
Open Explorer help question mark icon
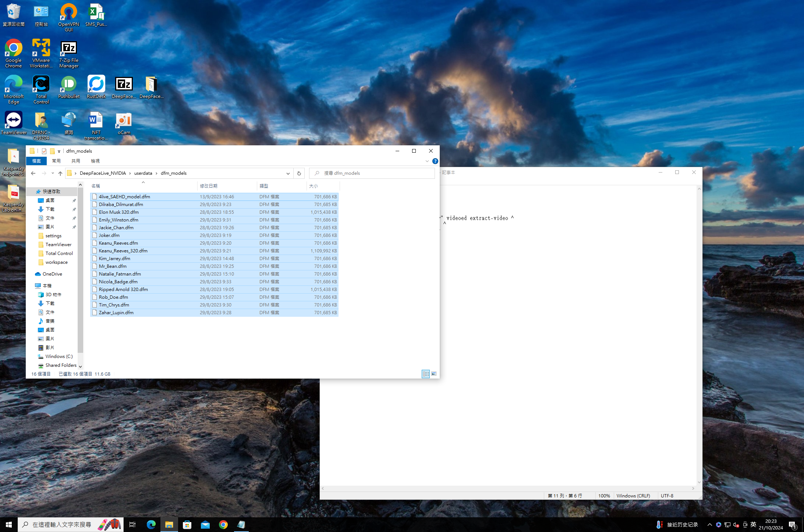tap(435, 161)
